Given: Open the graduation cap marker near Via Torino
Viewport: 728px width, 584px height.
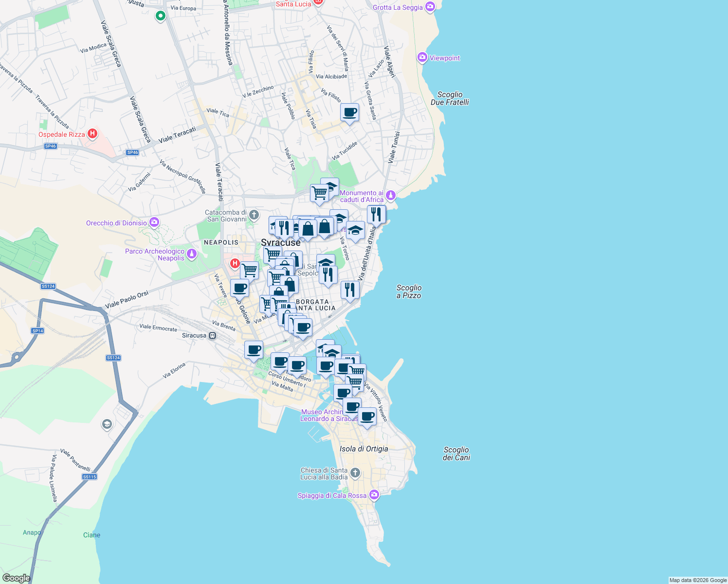Looking at the screenshot, I should (x=355, y=230).
